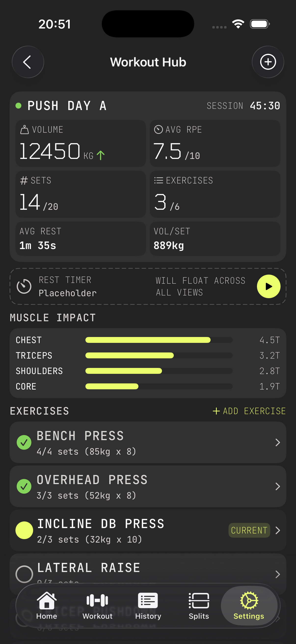296x644 pixels.
Task: Tap the Avg RPE clock icon
Action: coord(158,129)
